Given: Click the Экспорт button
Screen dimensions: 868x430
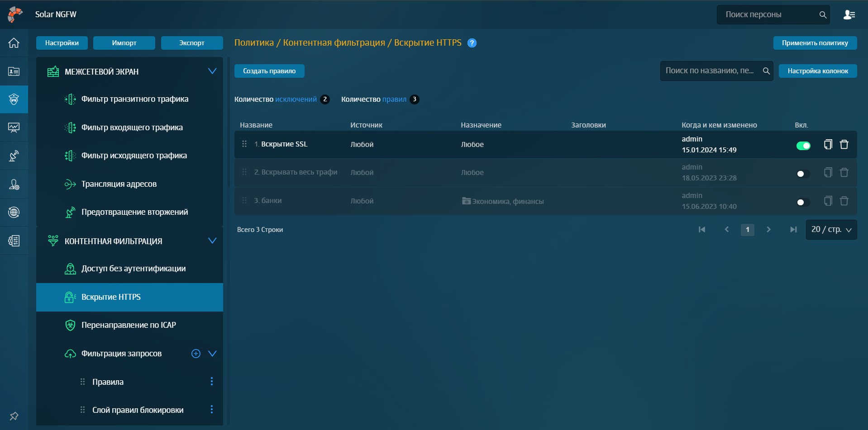Looking at the screenshot, I should [192, 43].
